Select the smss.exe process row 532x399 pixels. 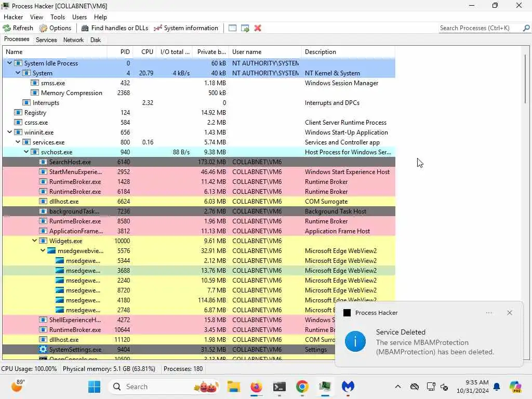click(x=199, y=83)
